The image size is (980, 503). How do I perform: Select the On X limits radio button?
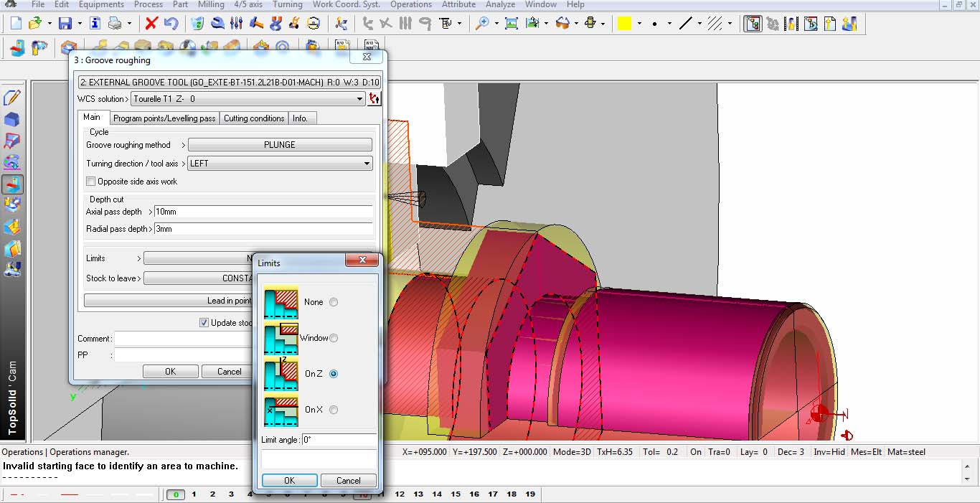334,410
